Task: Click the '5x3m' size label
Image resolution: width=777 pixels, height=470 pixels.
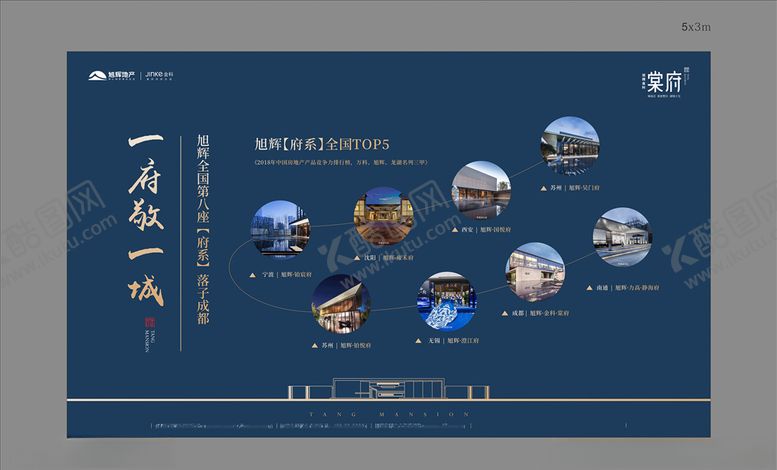Action: tap(696, 27)
